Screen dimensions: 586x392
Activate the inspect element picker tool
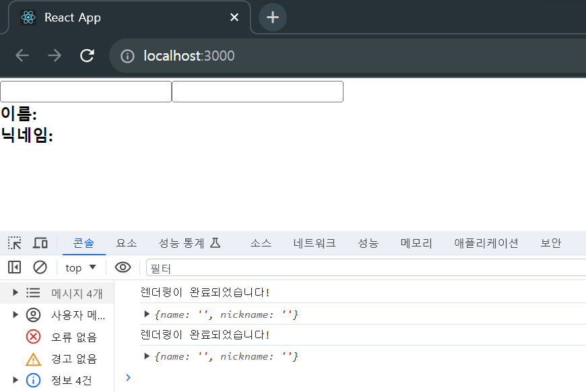[15, 243]
